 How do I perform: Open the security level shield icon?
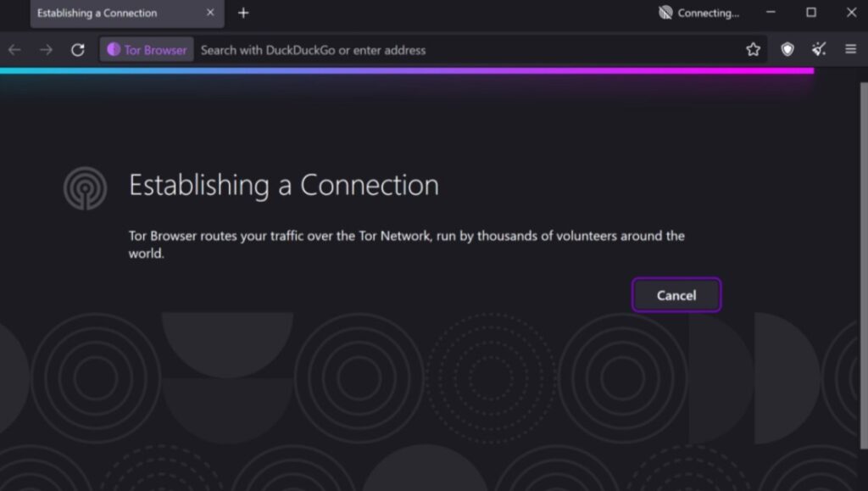click(787, 50)
